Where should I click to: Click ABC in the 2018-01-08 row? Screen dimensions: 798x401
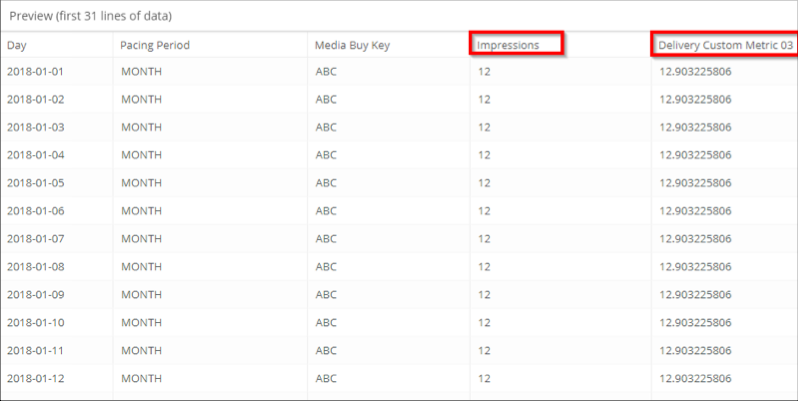point(326,267)
